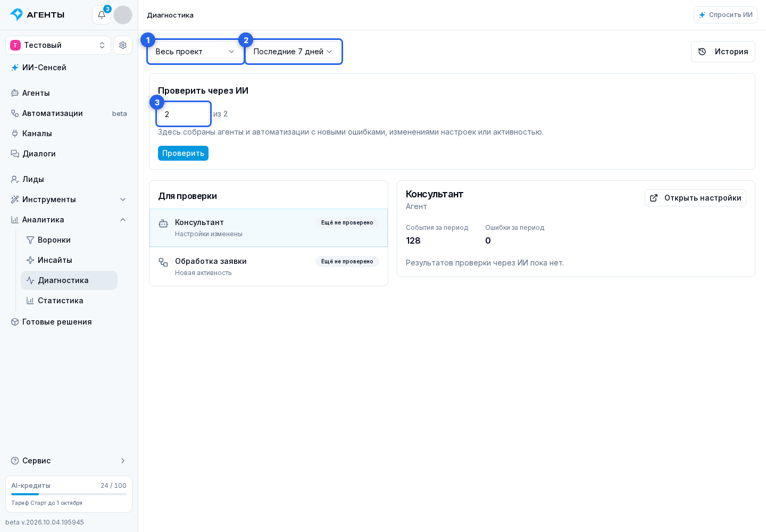
Task: Open notifications bell icon
Action: [102, 15]
